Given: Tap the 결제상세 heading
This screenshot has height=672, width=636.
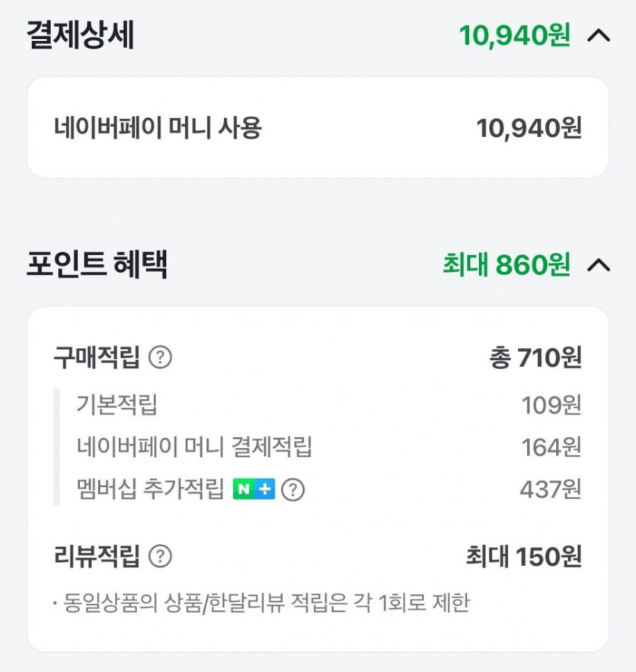Looking at the screenshot, I should [80, 36].
